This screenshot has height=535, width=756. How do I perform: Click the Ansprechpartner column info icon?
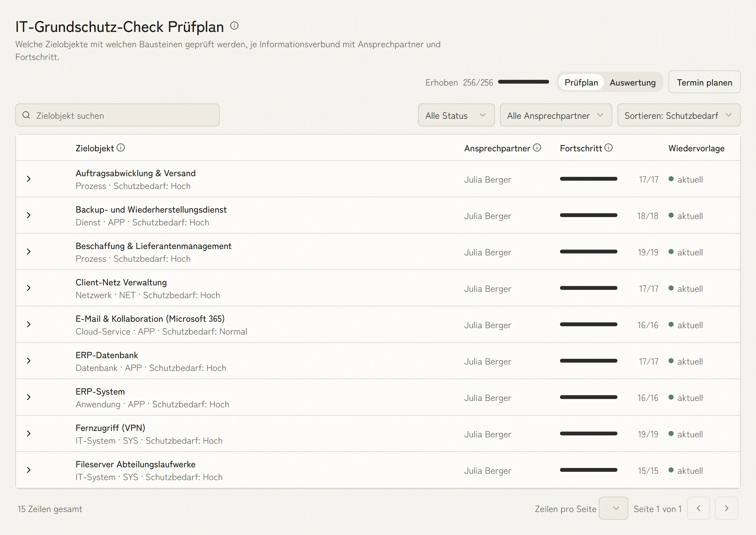tap(537, 147)
